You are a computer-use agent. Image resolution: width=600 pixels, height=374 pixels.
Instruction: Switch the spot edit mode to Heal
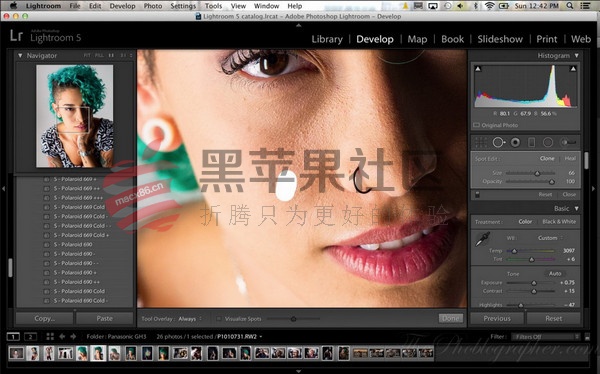pos(570,158)
